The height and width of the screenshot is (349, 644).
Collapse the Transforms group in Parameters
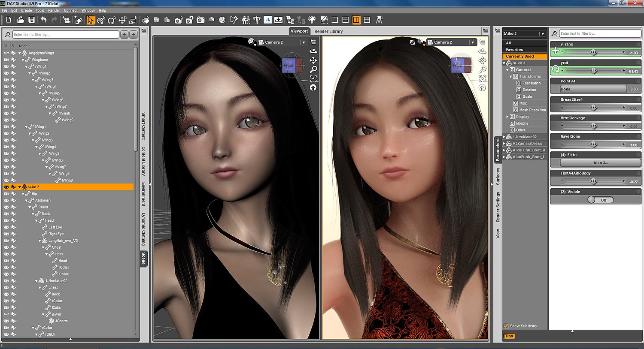click(x=511, y=76)
